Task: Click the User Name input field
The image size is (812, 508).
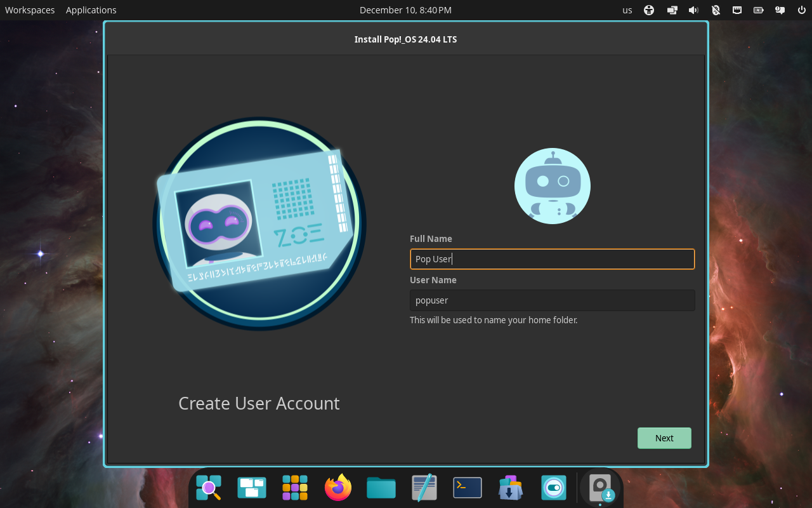Action: 552,300
